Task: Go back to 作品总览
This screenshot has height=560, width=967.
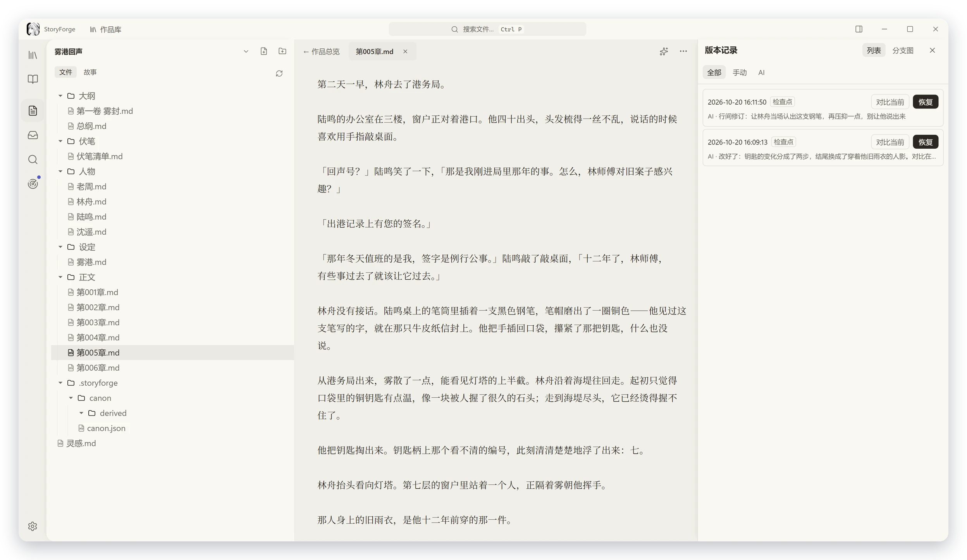Action: (x=321, y=52)
